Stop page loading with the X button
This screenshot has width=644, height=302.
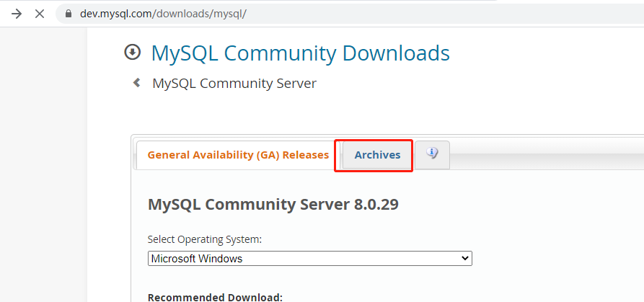(x=40, y=14)
